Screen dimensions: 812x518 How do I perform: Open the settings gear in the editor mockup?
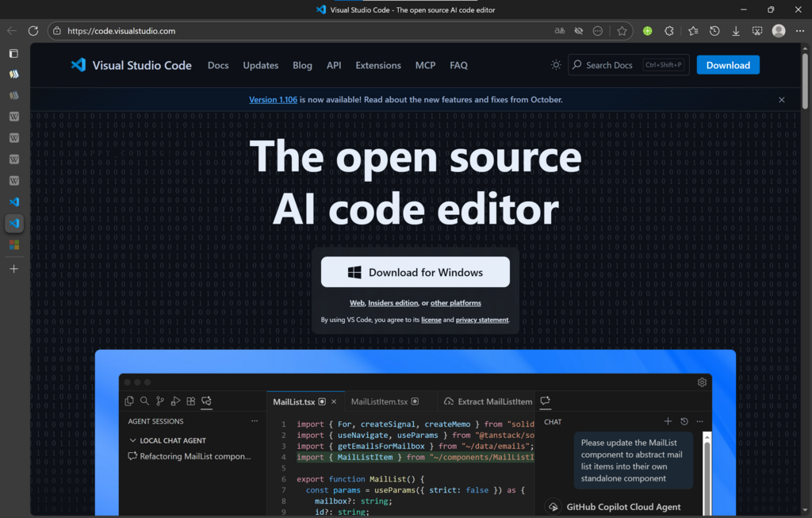[702, 382]
